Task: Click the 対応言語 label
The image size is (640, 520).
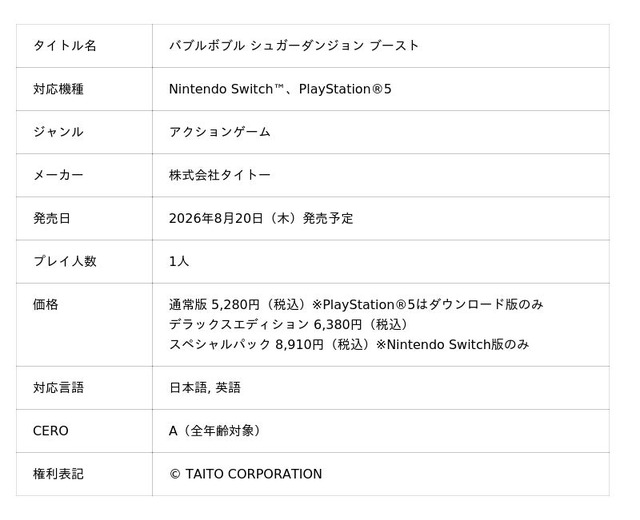Action: [58, 387]
